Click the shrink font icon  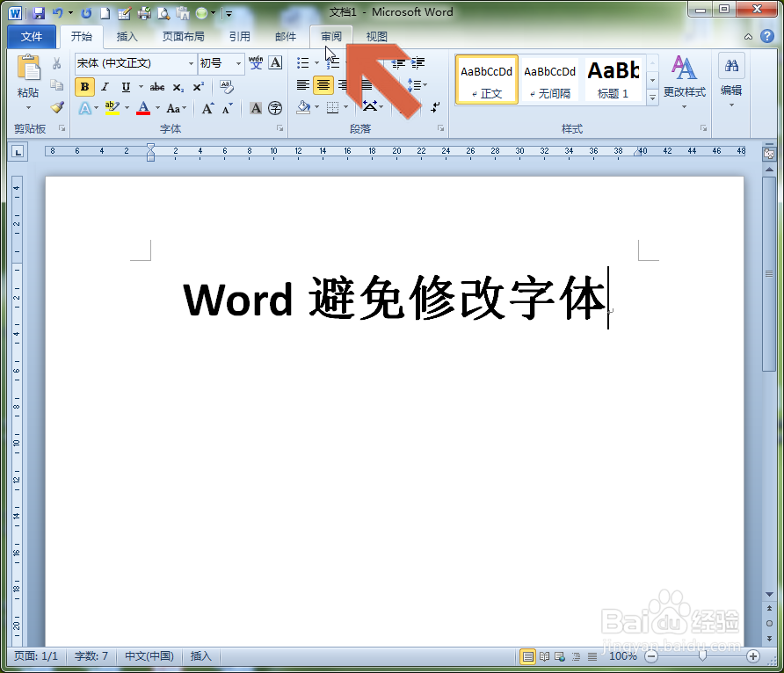[228, 108]
